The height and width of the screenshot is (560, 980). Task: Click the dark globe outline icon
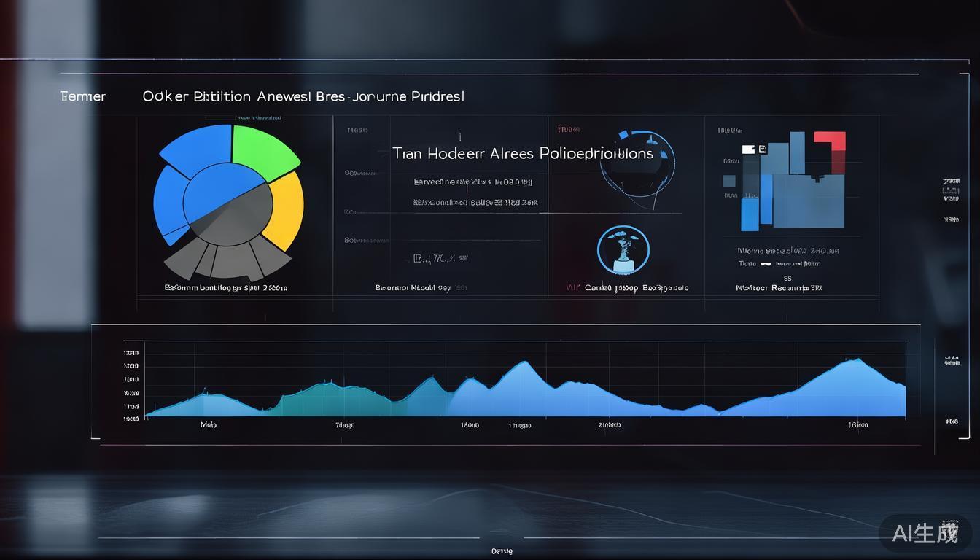[x=636, y=164]
